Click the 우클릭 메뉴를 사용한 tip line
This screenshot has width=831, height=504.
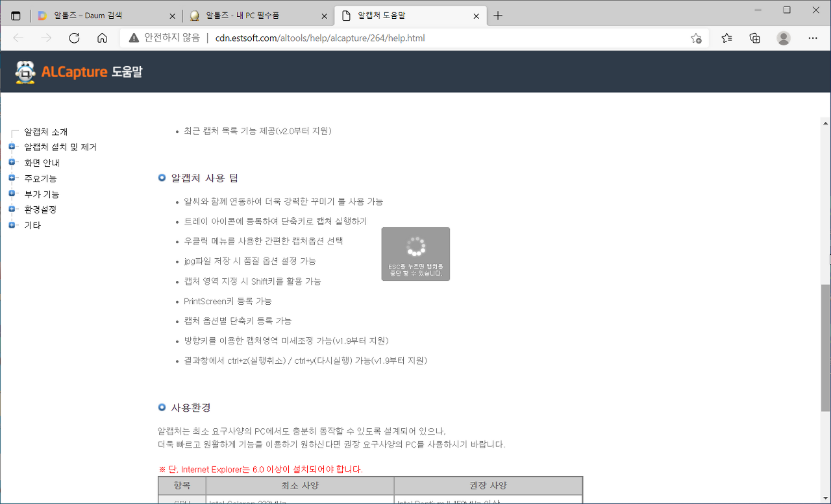point(264,241)
